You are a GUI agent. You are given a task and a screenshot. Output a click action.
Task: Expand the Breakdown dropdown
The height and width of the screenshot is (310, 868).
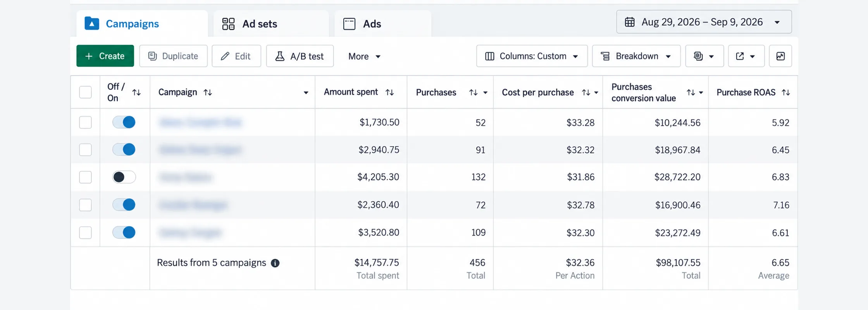click(636, 56)
